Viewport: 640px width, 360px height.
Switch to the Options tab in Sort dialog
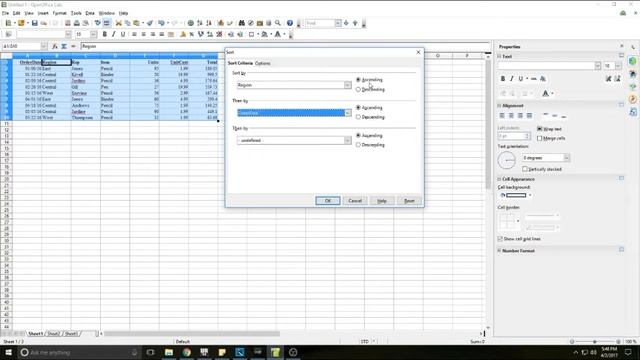(262, 63)
